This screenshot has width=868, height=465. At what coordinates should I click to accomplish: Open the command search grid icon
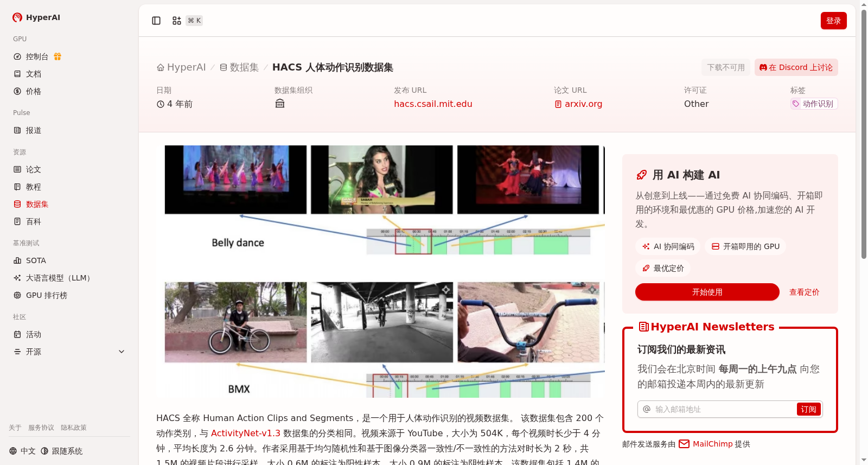point(177,21)
